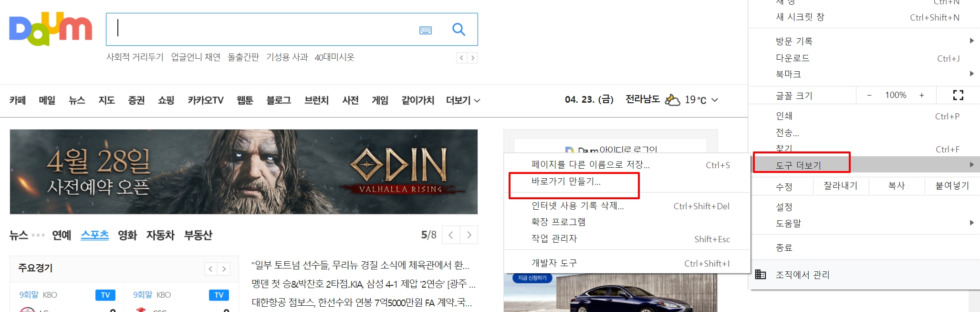
Task: Open the 증권 service link
Action: pyautogui.click(x=136, y=100)
